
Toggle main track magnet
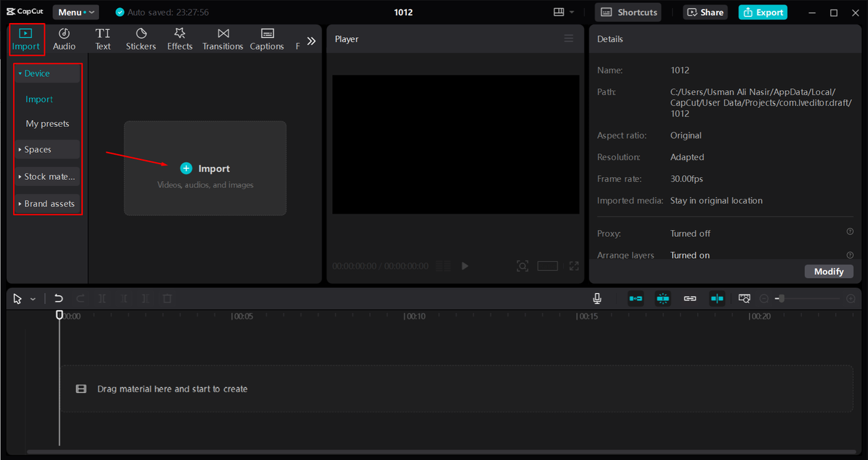click(x=636, y=299)
